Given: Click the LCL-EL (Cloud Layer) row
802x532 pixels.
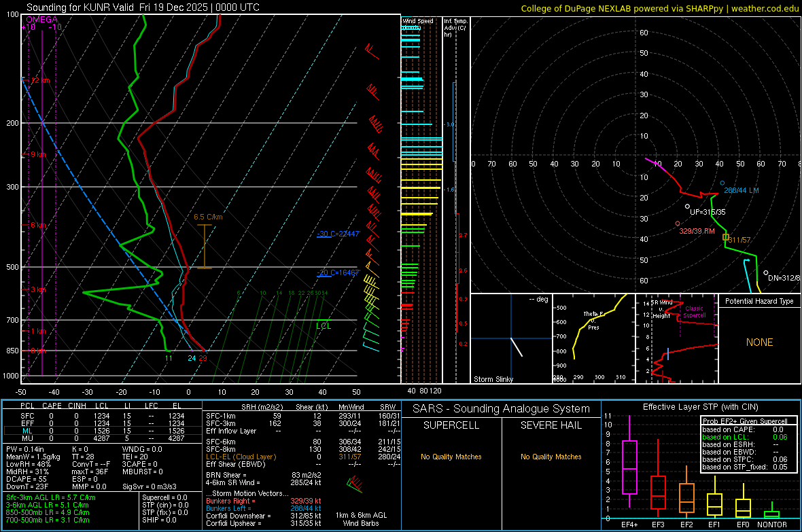Looking at the screenshot, I should coord(303,457).
